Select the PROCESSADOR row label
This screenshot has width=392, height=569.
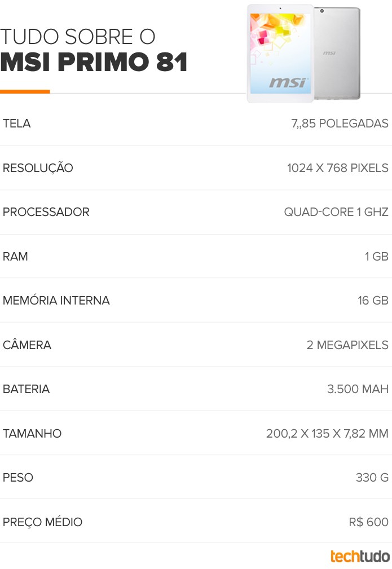click(46, 212)
